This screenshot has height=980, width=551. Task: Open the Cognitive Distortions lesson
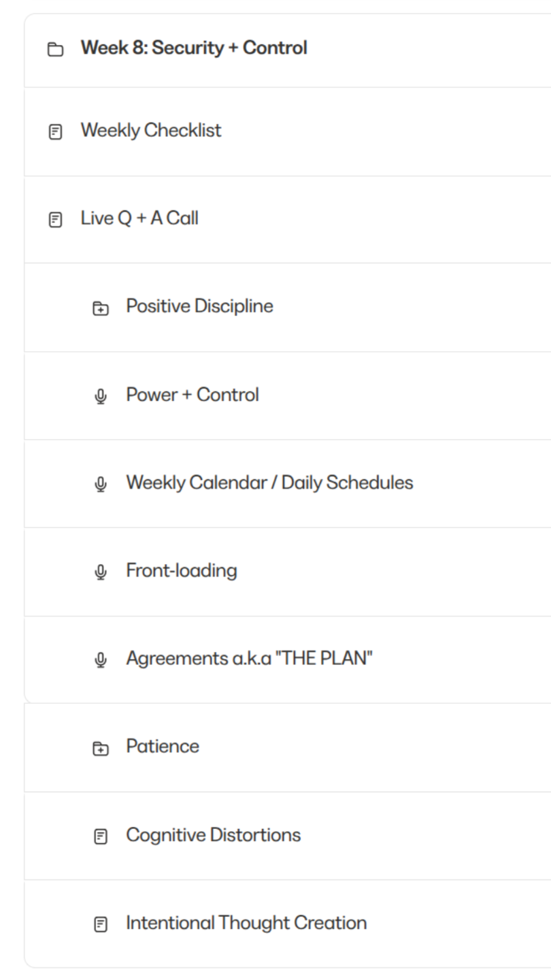point(214,834)
